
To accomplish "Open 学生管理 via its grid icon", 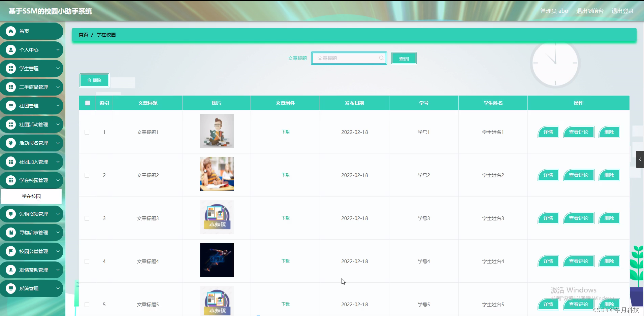I will point(10,69).
